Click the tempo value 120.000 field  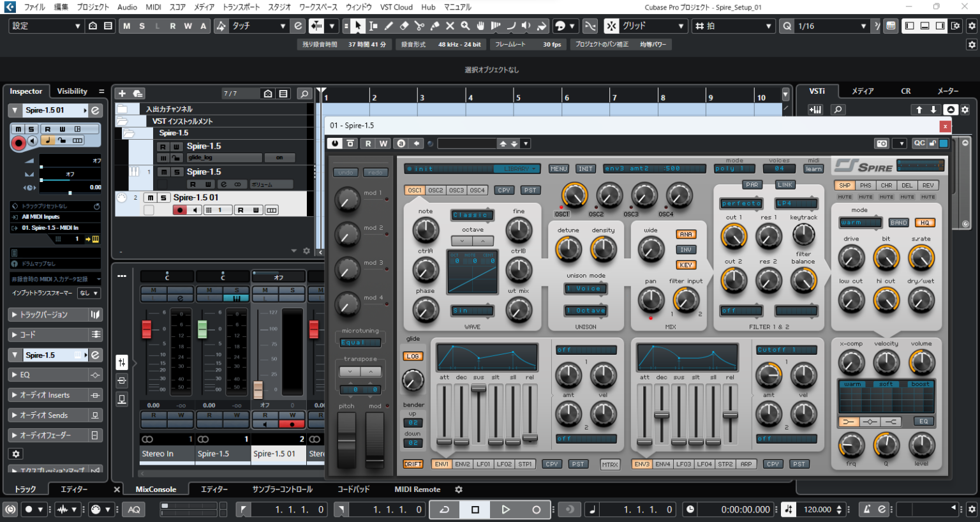(817, 509)
